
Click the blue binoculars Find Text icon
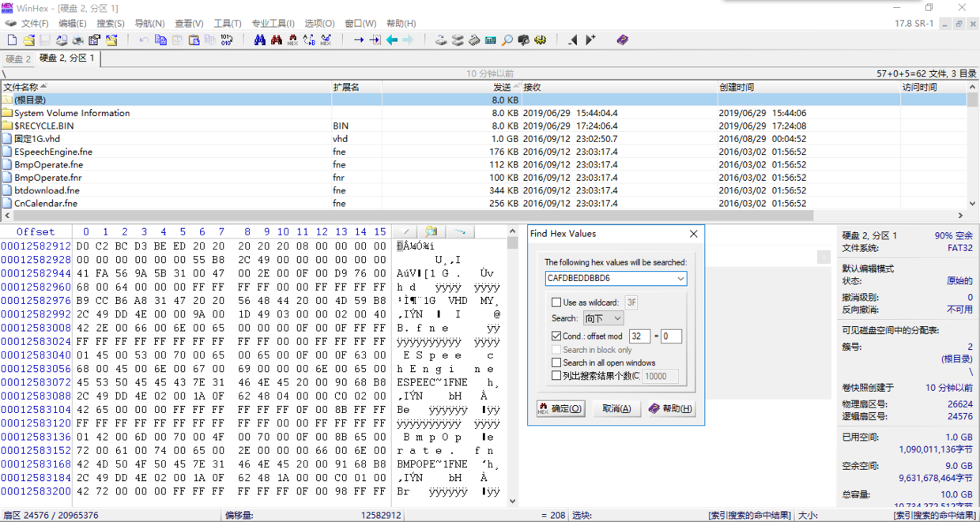pos(260,39)
